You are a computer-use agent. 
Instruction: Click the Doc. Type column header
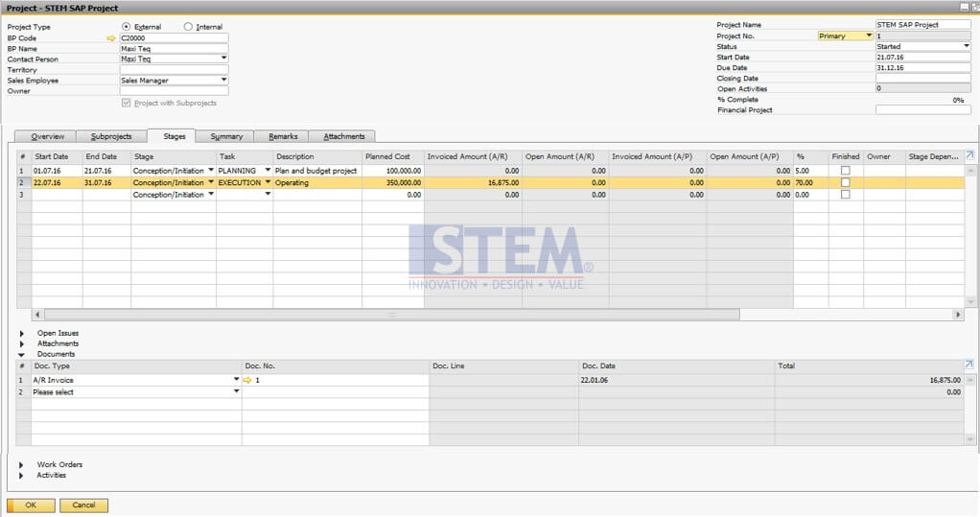pyautogui.click(x=136, y=365)
